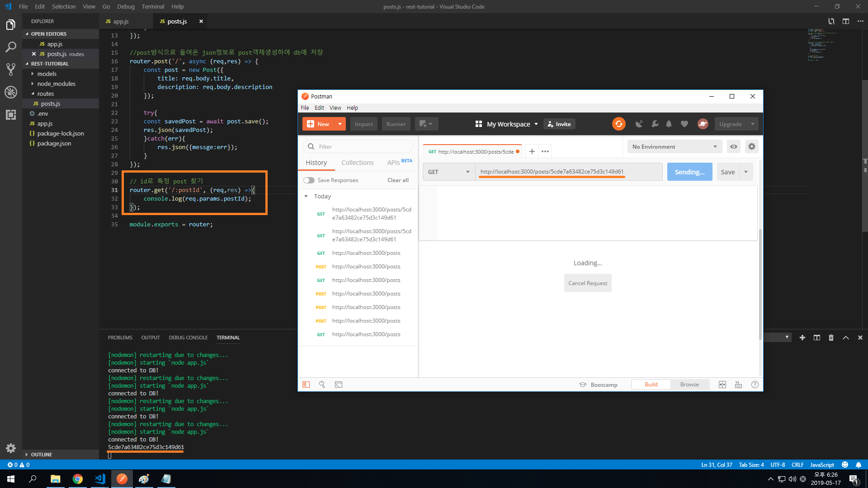868x488 pixels.
Task: Click the Sending button
Action: (689, 172)
